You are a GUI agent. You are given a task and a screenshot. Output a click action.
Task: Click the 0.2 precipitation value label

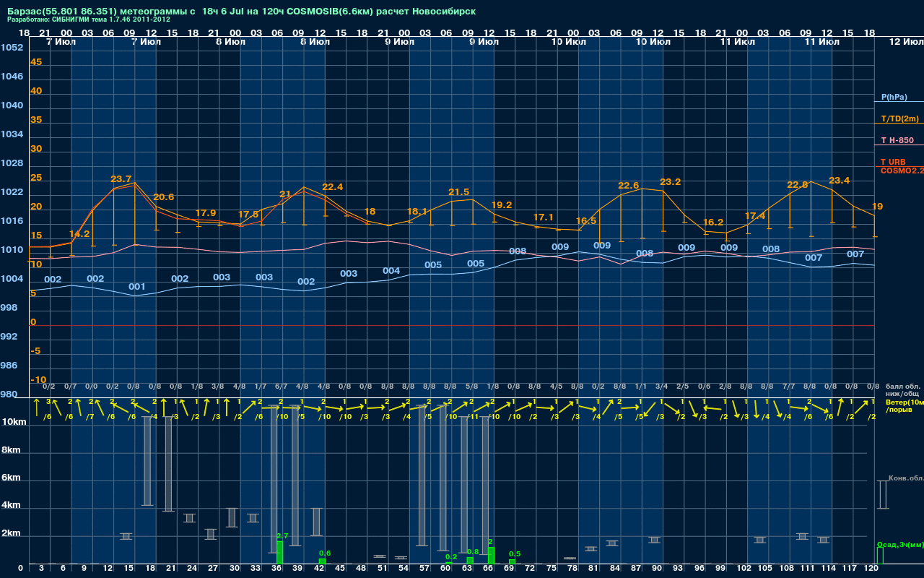[451, 557]
